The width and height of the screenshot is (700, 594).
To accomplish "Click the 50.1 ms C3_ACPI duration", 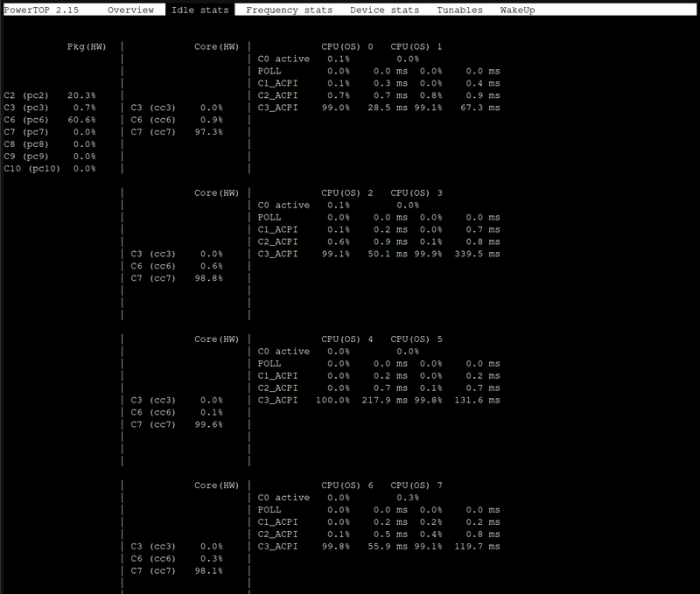I will [388, 254].
